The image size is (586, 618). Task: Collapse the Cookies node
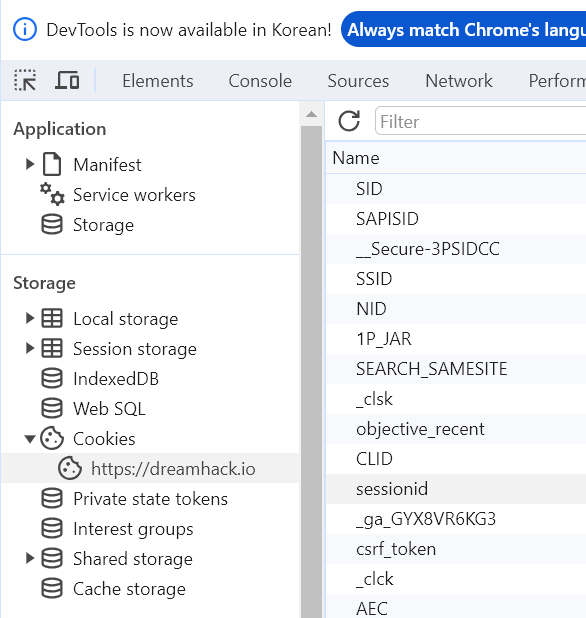coord(30,439)
